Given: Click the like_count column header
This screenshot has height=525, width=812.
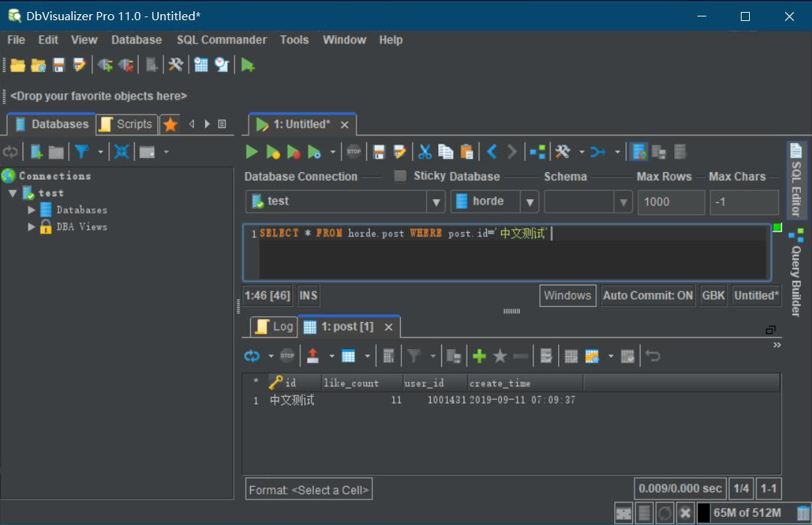Looking at the screenshot, I should pos(362,383).
